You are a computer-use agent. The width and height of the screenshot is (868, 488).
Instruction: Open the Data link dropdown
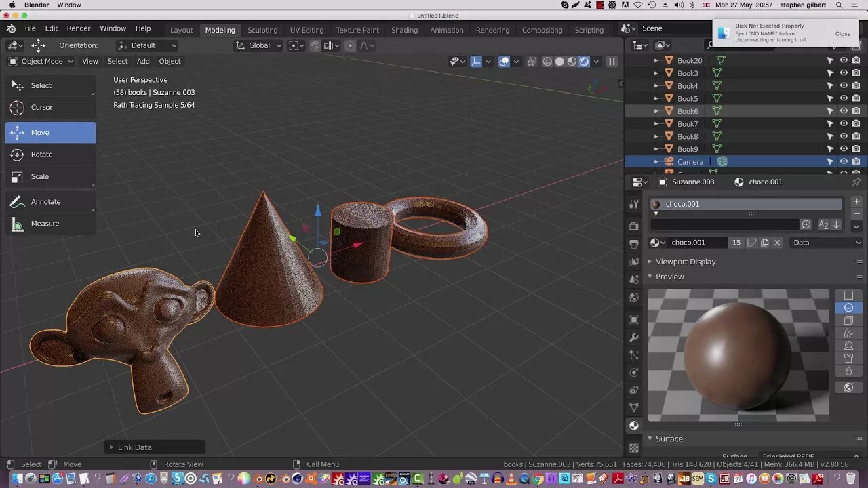coord(827,243)
